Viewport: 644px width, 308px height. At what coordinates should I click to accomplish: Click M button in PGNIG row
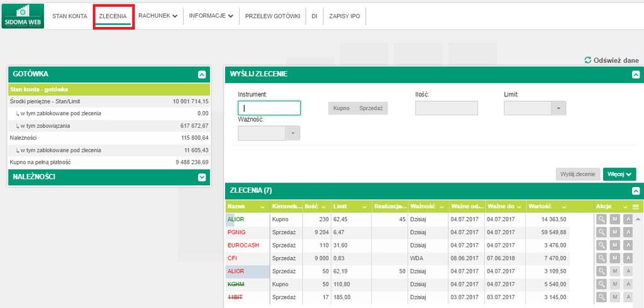pos(615,233)
